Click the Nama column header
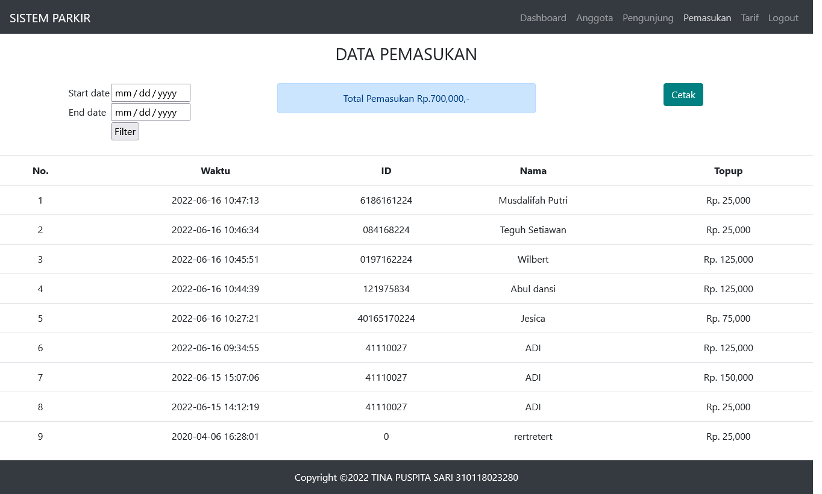The height and width of the screenshot is (494, 822). (533, 170)
